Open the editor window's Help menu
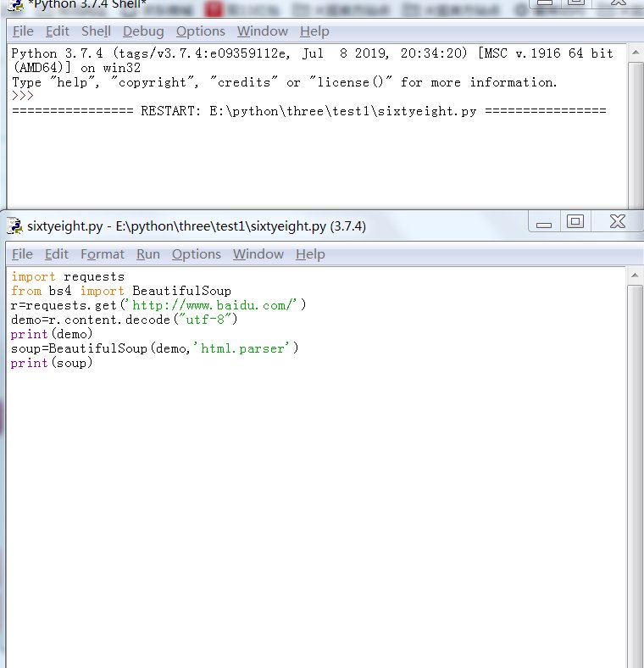The image size is (644, 668). click(310, 254)
